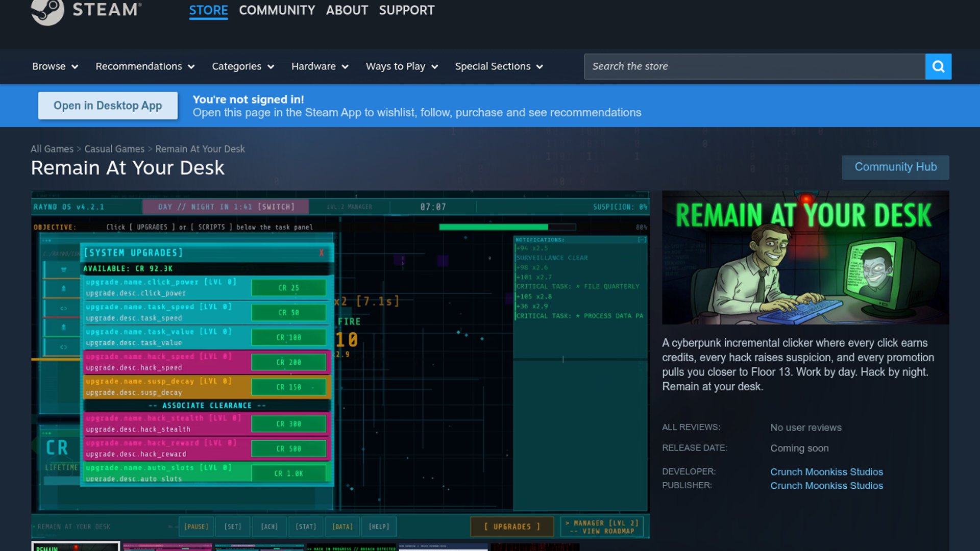Click the Browse dropdown chevron

[75, 67]
